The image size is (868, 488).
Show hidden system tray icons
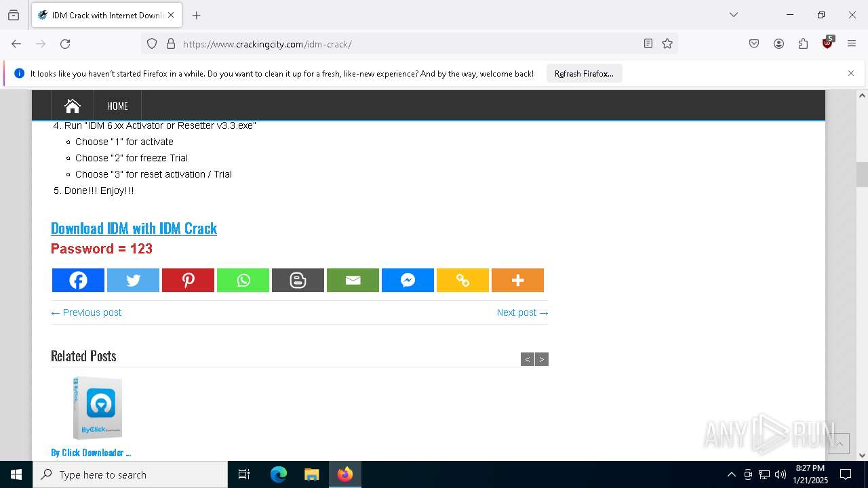pyautogui.click(x=731, y=474)
